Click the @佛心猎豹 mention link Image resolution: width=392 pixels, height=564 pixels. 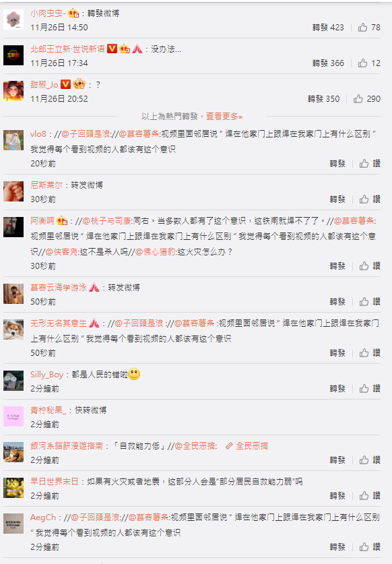click(x=155, y=252)
